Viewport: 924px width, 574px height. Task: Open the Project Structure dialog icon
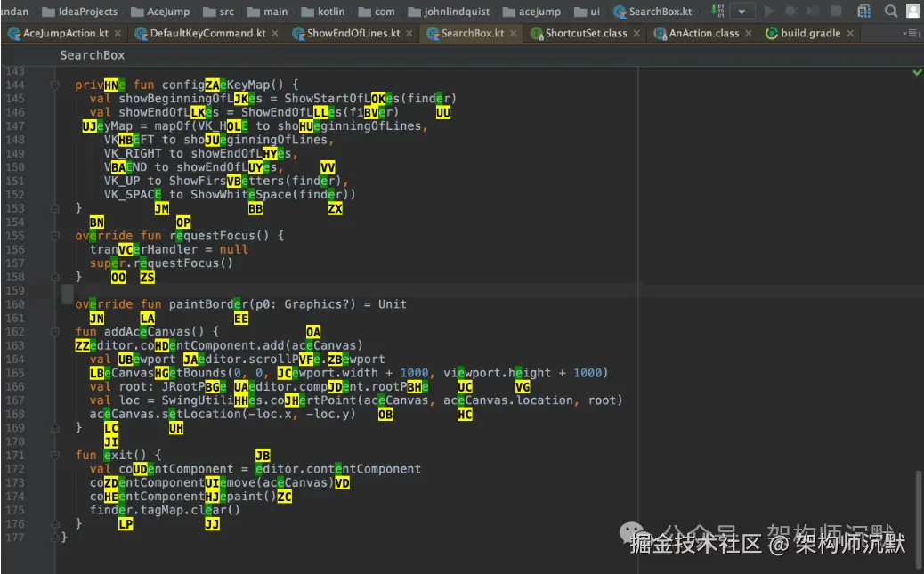coord(863,12)
